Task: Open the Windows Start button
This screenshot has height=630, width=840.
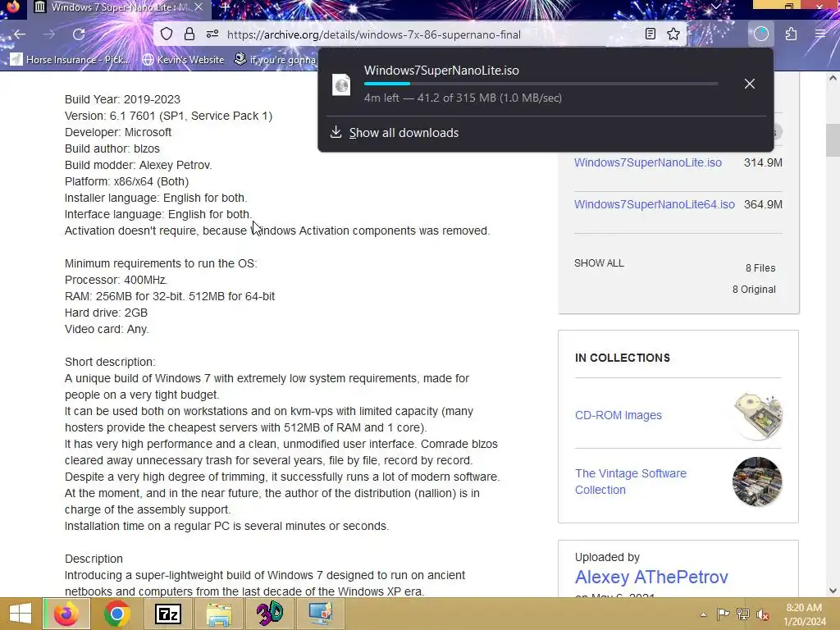Action: pos(21,614)
